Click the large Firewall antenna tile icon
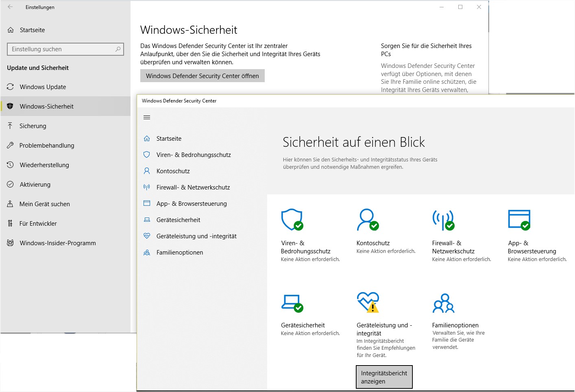Screen dimensions: 575x392 pyautogui.click(x=444, y=220)
